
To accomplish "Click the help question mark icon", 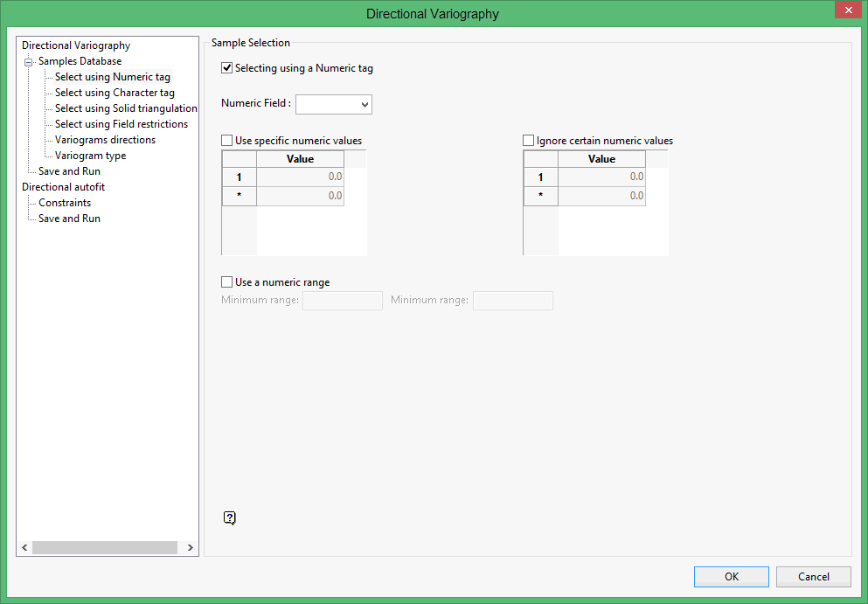I will point(229,517).
